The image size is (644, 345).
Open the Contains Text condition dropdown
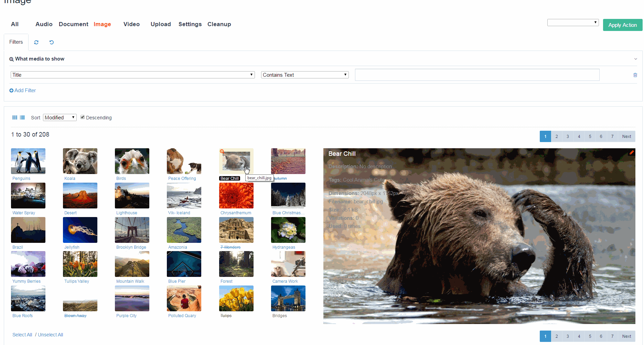tap(304, 75)
